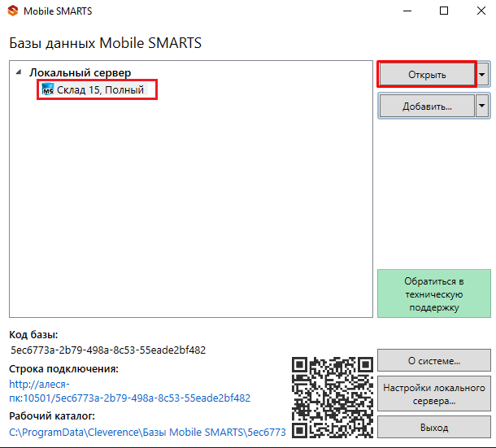Click the database code 5ec6773a-2b79 text
Image resolution: width=496 pixels, height=448 pixels.
click(x=108, y=350)
